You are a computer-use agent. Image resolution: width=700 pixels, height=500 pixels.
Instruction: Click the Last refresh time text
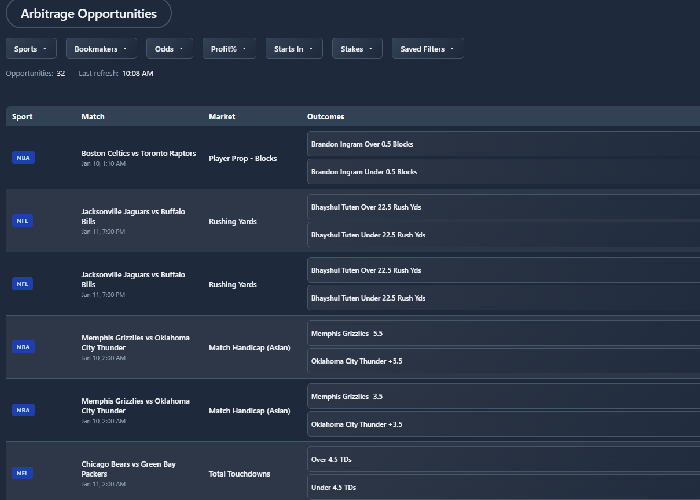[x=116, y=73]
